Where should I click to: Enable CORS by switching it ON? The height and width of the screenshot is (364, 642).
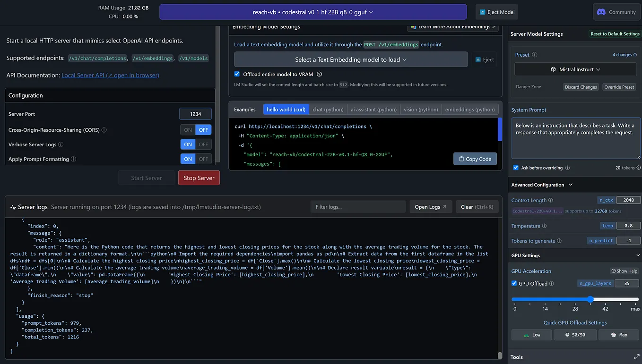tap(188, 129)
